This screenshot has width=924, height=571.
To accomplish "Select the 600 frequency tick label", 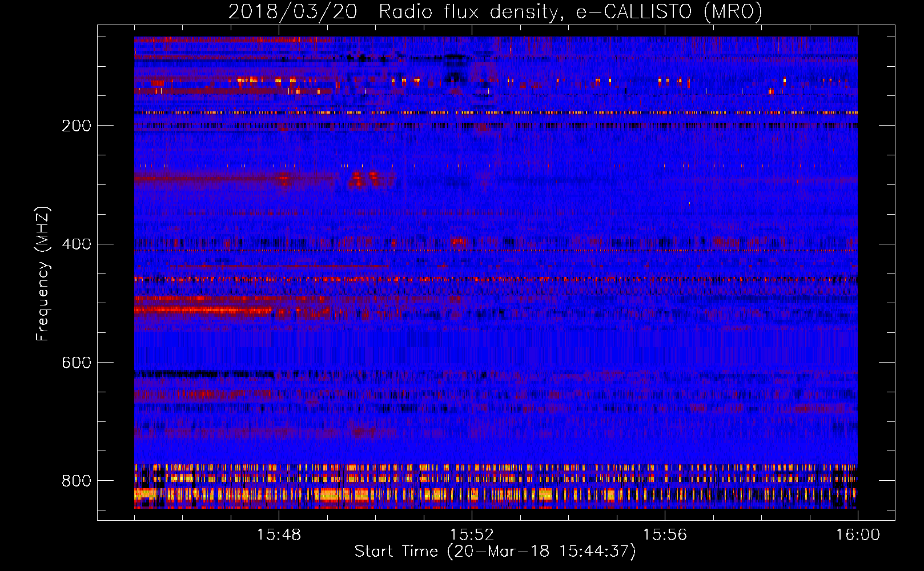I will [77, 363].
